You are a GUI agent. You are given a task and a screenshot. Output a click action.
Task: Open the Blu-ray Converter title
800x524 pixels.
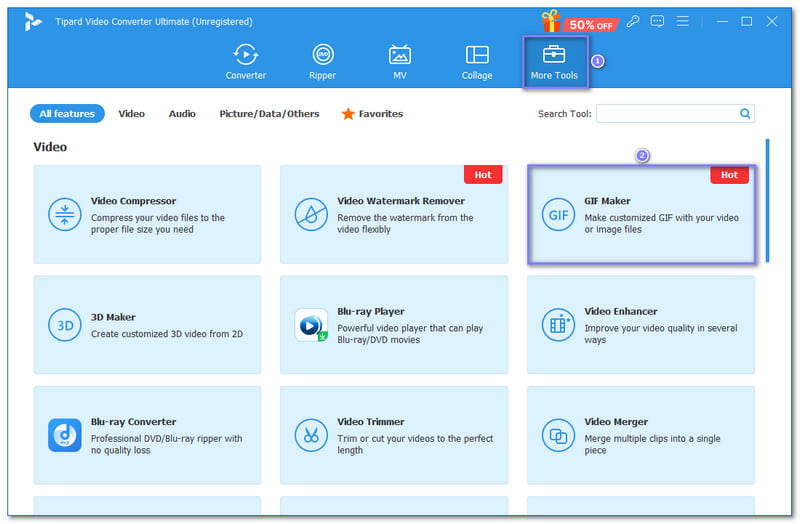(x=134, y=422)
